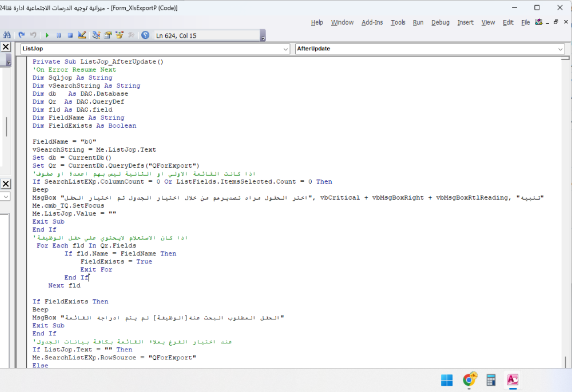
Task: Open the Debug menu
Action: coord(440,22)
